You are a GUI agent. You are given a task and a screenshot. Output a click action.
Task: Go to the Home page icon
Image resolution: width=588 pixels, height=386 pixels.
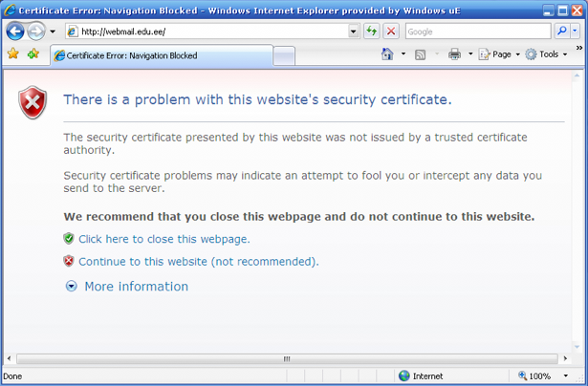(x=387, y=54)
